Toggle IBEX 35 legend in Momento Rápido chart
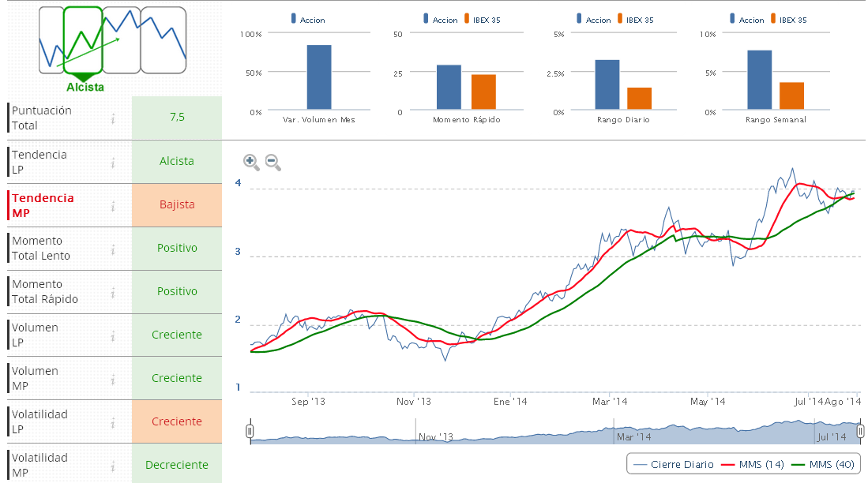 pyautogui.click(x=480, y=20)
